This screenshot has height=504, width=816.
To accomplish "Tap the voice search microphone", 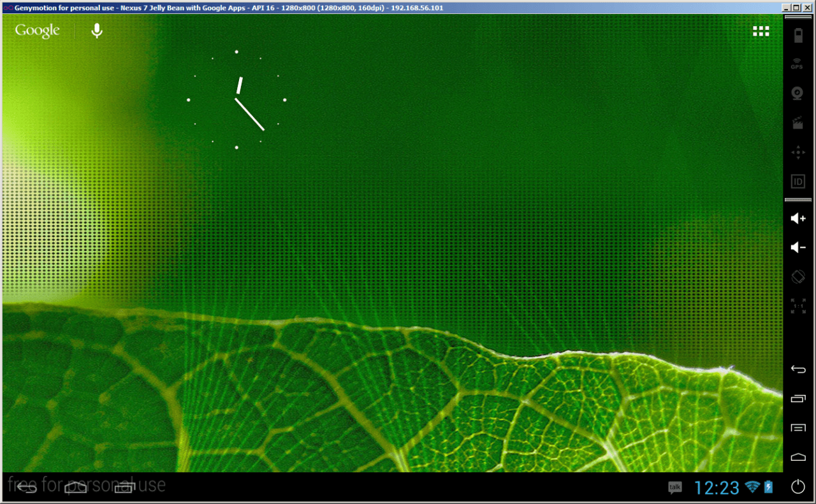I will pyautogui.click(x=97, y=31).
